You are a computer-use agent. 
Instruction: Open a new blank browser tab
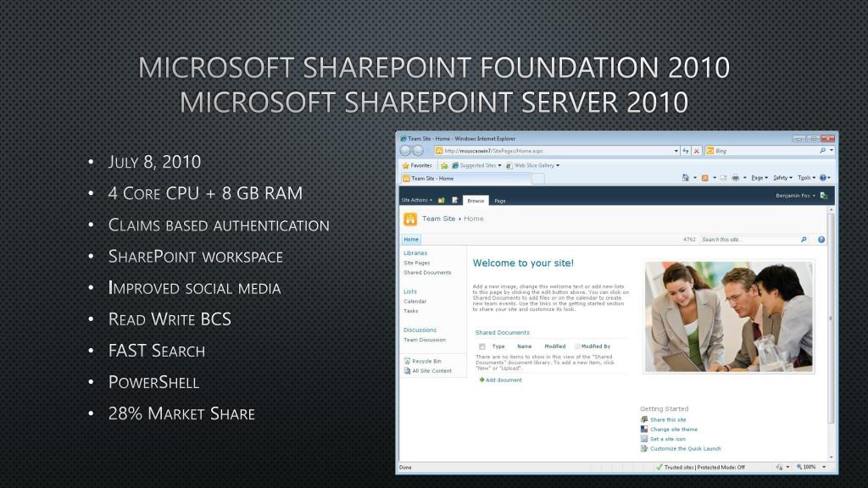[x=538, y=178]
